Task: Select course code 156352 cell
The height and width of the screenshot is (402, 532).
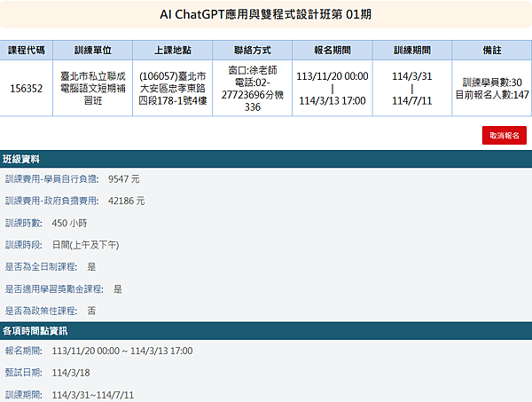Action: (x=27, y=88)
